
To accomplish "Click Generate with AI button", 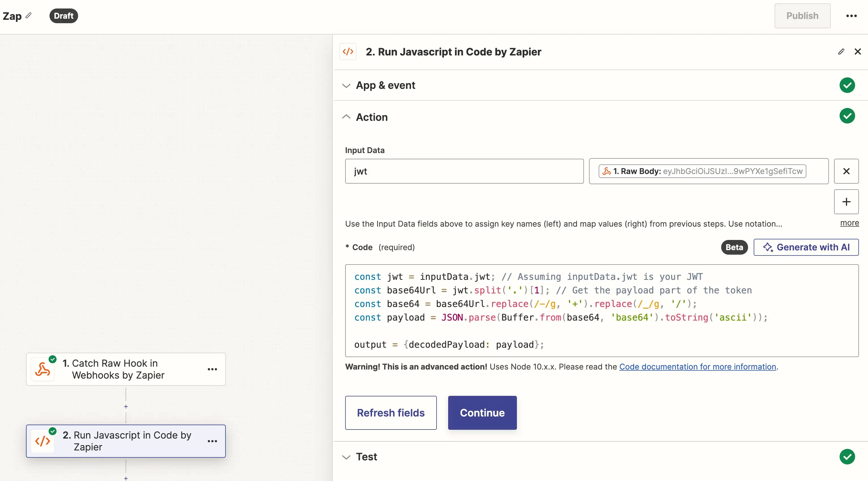I will (x=806, y=247).
